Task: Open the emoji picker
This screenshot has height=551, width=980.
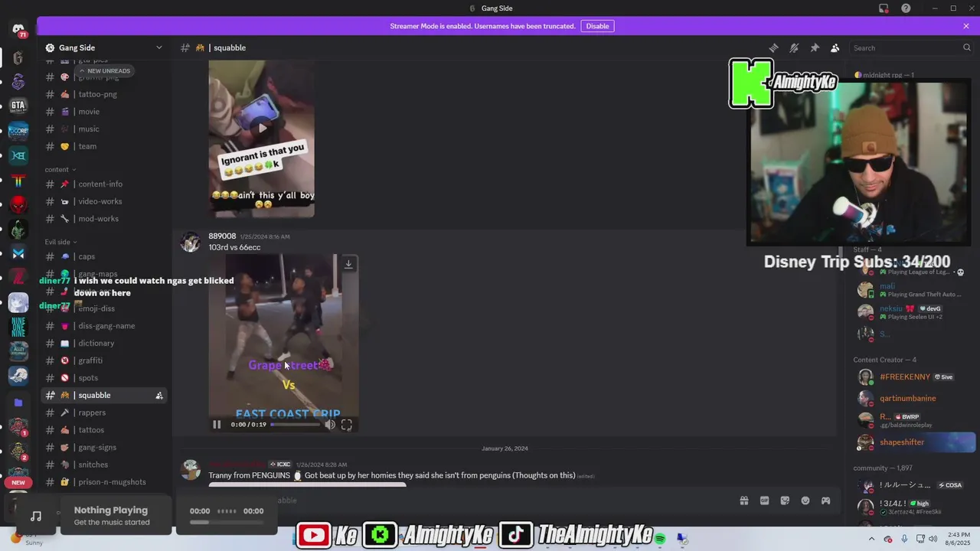Action: click(805, 500)
